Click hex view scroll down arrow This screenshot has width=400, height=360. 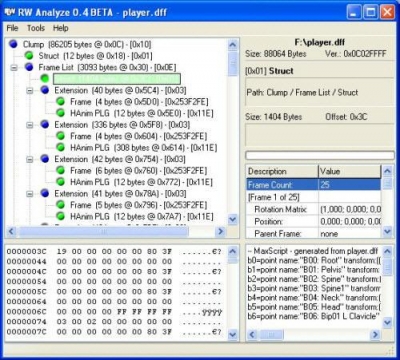233,334
